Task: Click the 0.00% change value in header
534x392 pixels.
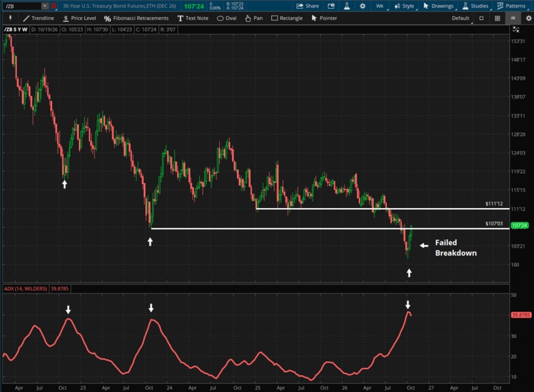Action: coord(215,8)
